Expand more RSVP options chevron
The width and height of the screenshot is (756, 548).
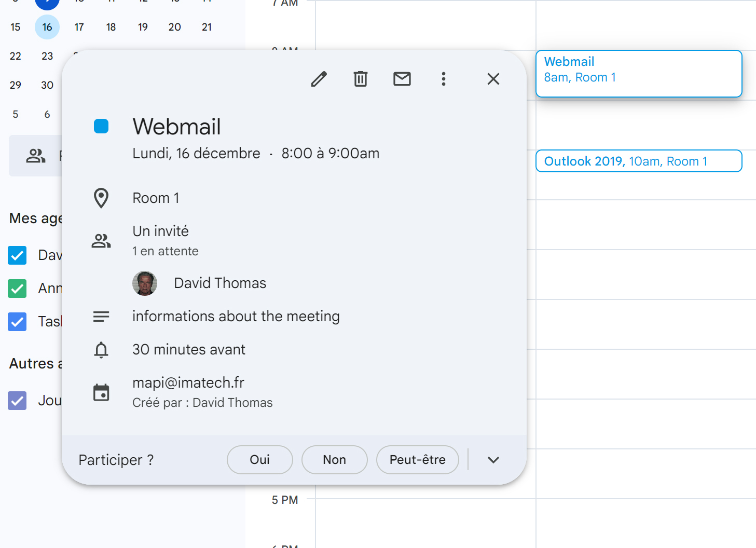point(493,460)
